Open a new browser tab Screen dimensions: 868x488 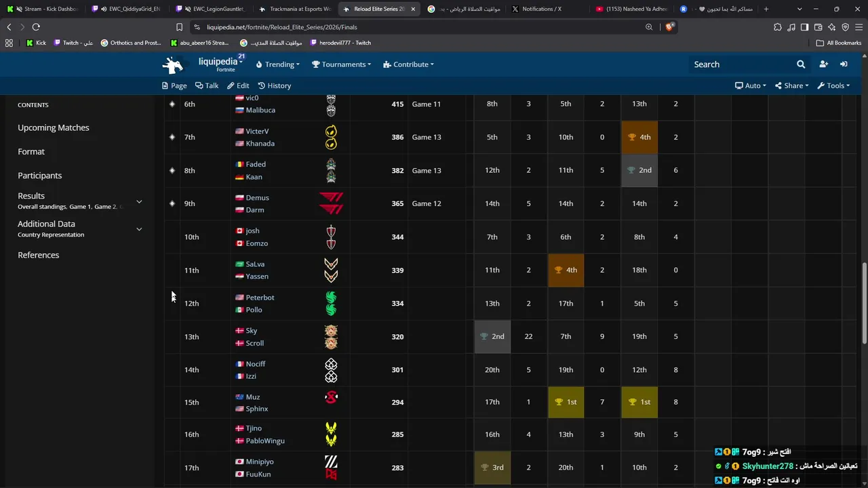[x=766, y=9]
